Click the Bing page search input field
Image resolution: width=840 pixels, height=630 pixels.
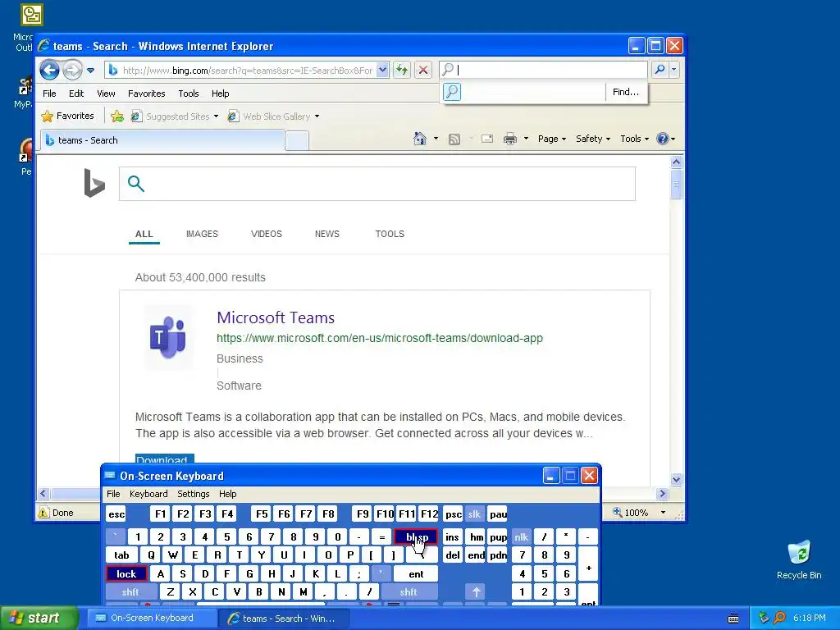[x=377, y=184]
